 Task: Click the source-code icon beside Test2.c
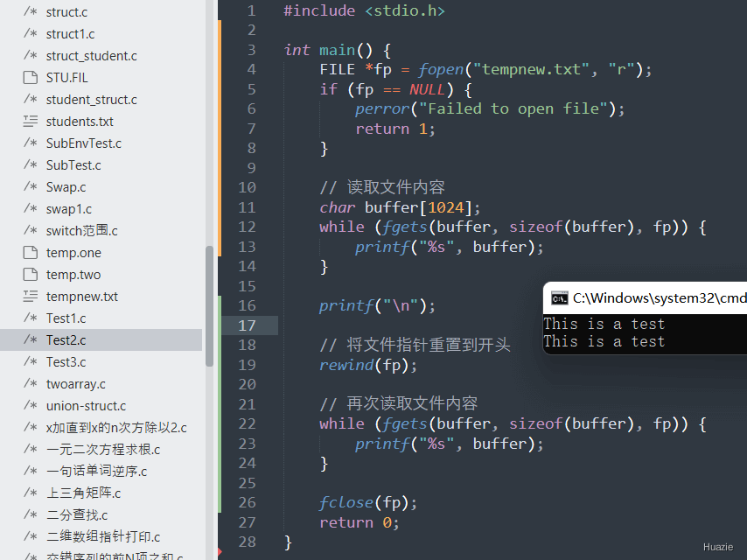(31, 340)
